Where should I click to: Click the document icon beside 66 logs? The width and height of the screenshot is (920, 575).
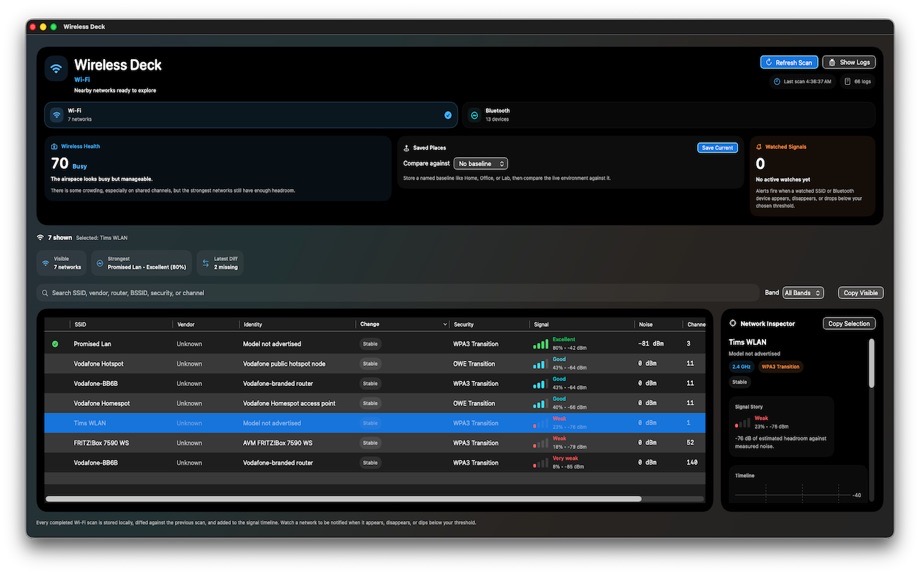(847, 82)
